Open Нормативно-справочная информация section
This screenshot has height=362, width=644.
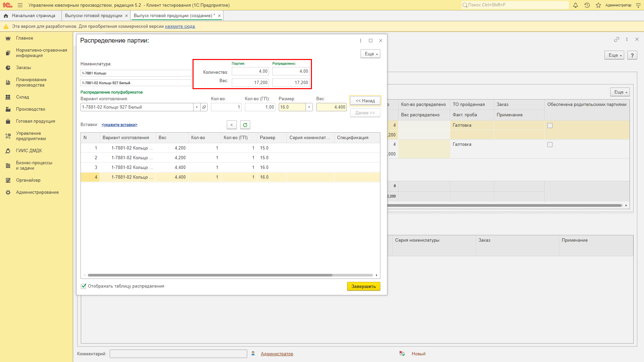36,53
